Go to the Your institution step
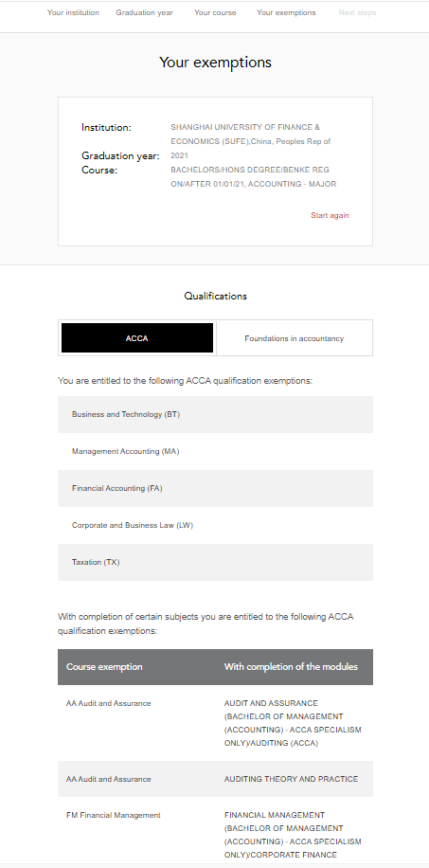 tap(73, 12)
